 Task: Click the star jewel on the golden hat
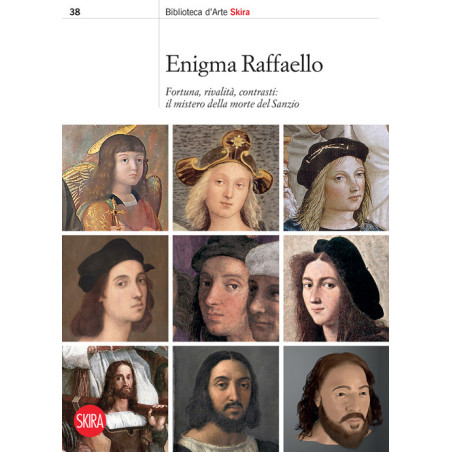237,141
